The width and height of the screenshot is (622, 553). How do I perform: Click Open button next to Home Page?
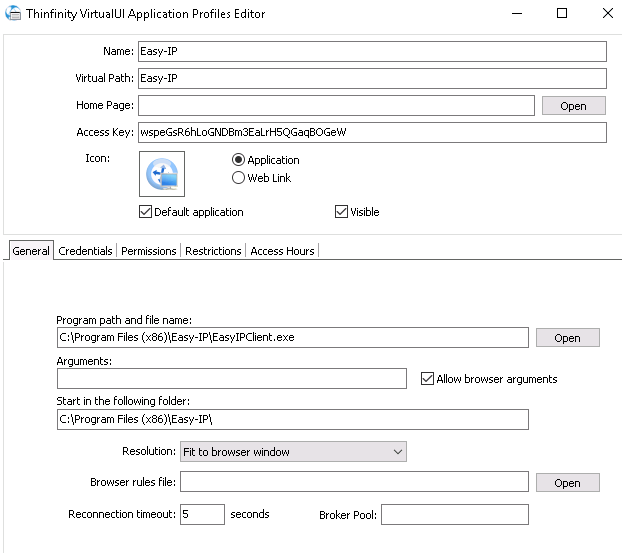(x=574, y=106)
